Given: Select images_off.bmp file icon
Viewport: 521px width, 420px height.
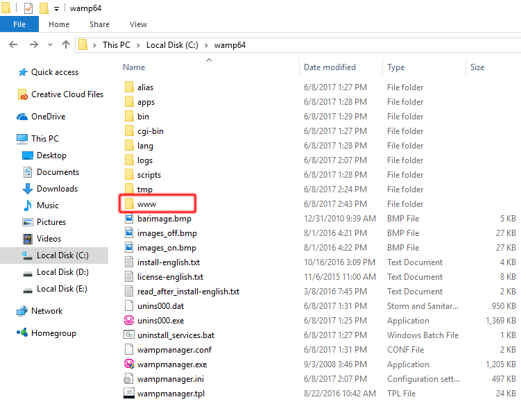Looking at the screenshot, I should pos(129,233).
